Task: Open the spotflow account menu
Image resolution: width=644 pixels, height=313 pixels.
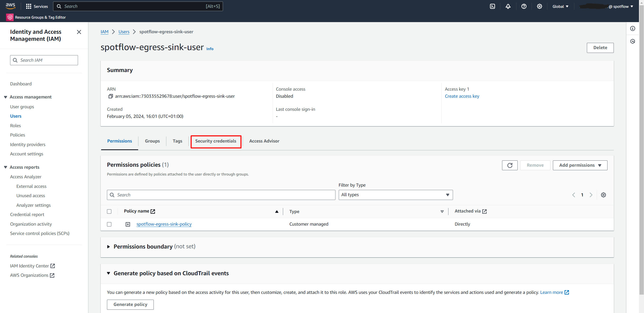Action: pos(606,7)
